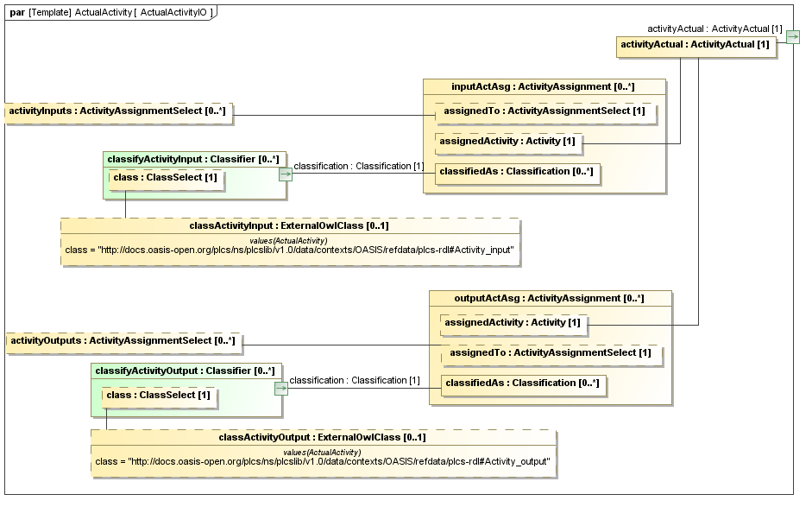The width and height of the screenshot is (812, 507).
Task: Click the activityInputs parameter box
Action: click(x=119, y=111)
